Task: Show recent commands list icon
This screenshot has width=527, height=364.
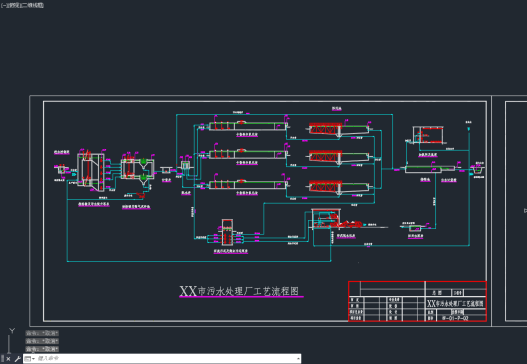Action: coord(29,359)
